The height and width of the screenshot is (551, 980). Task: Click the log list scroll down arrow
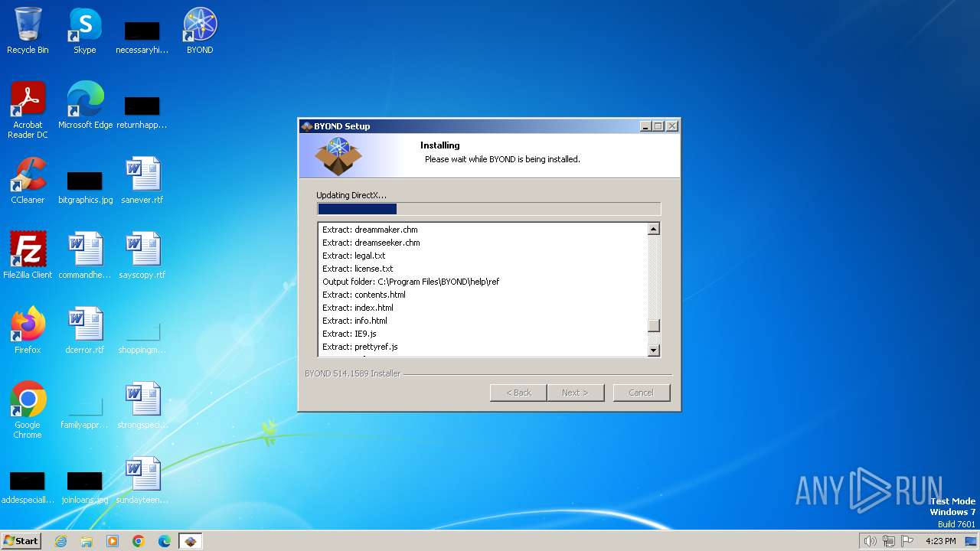coord(653,350)
